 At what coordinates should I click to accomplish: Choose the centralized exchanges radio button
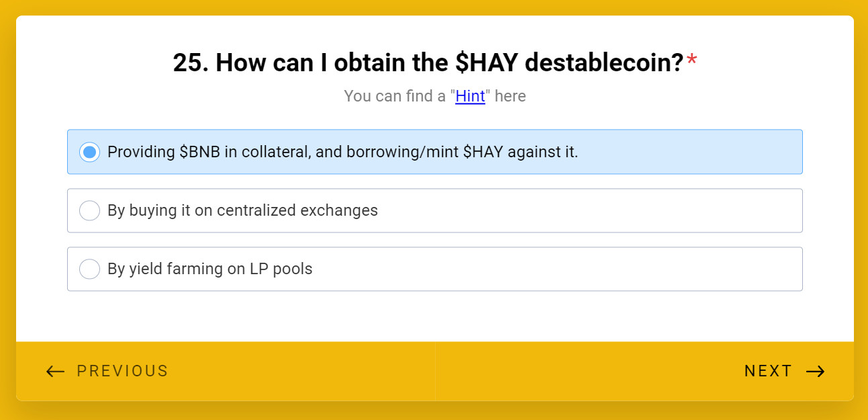(90, 210)
